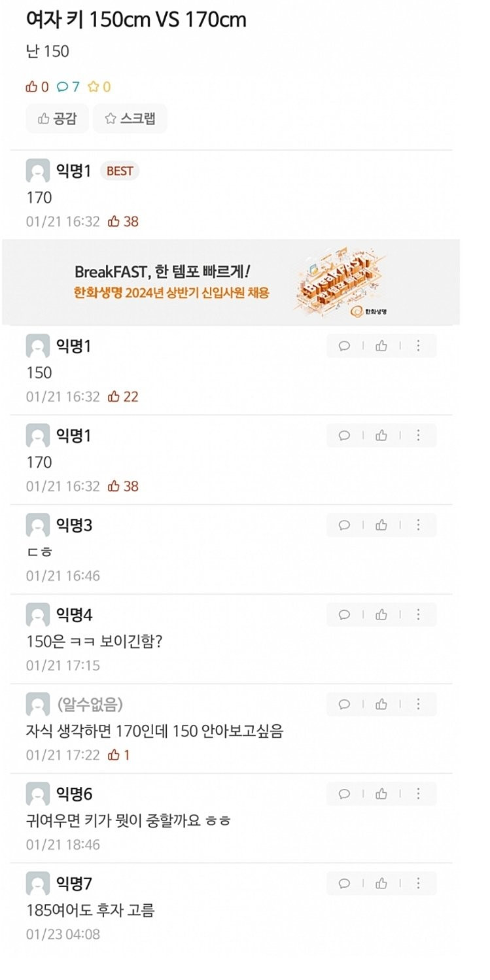The width and height of the screenshot is (490, 980).
Task: Open more options on 익명3's comment
Action: [x=418, y=525]
